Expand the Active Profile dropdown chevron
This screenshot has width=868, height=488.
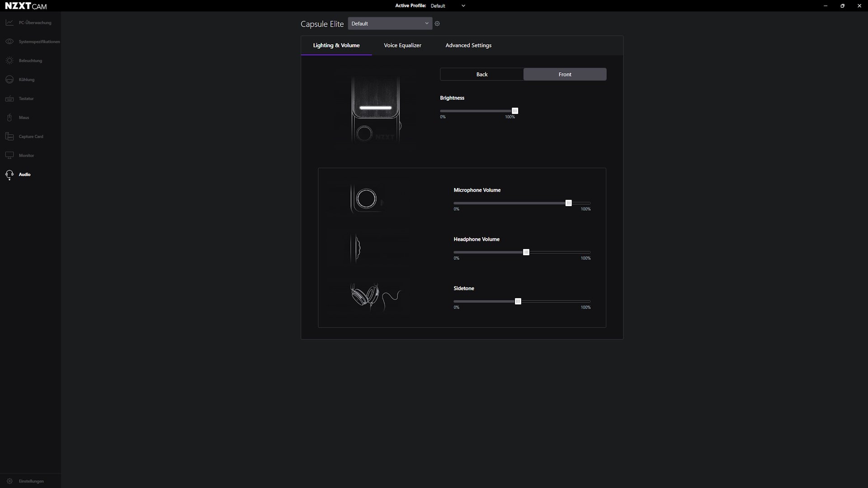(463, 6)
